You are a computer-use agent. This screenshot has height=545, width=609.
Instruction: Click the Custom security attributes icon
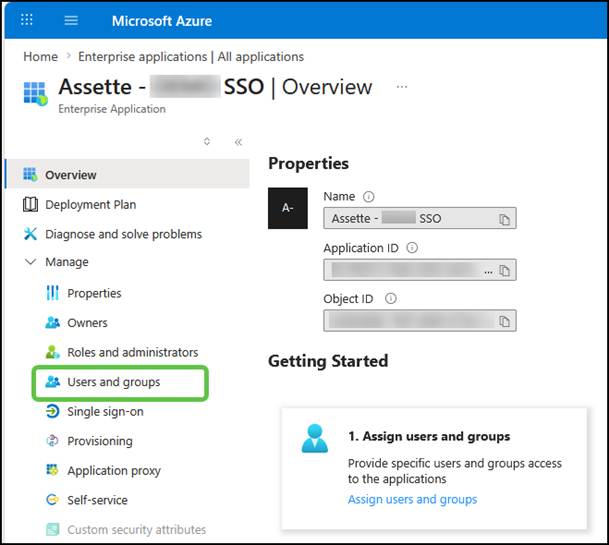52,529
